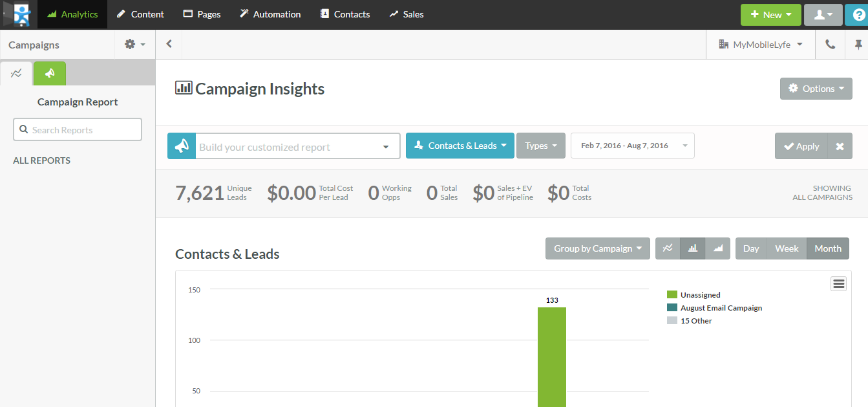The image size is (868, 407).
Task: Click the phone call icon
Action: [x=831, y=45]
